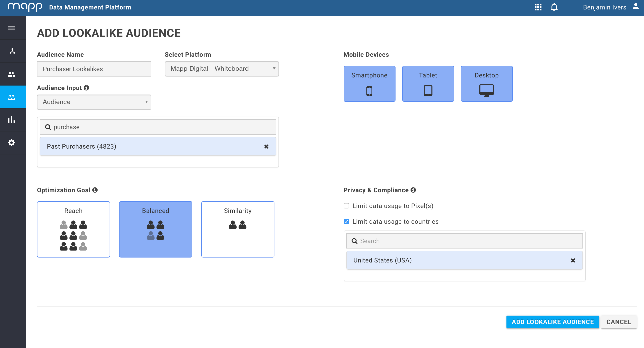Viewport: 644px width, 348px height.
Task: Open the filled people group sidebar icon
Action: coord(11,74)
